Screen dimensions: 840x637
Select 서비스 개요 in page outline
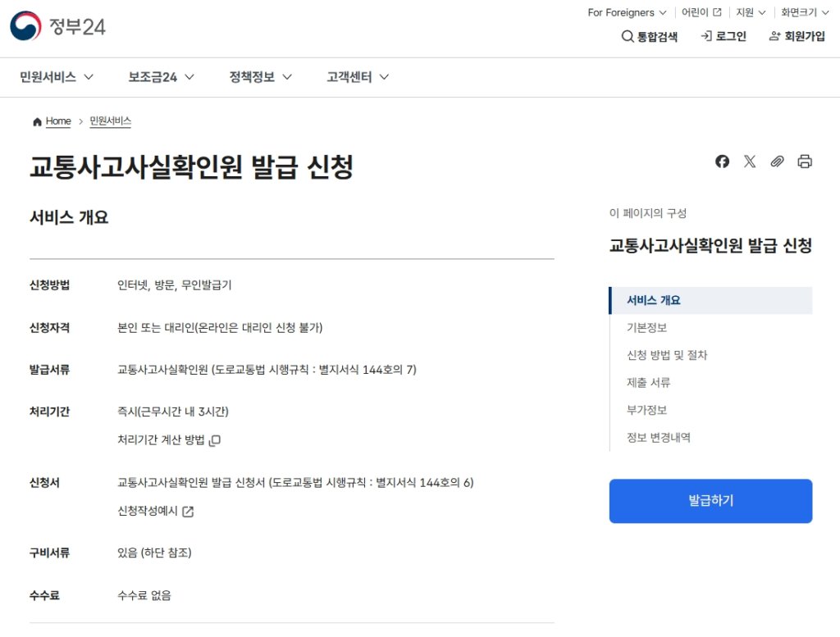pyautogui.click(x=710, y=300)
